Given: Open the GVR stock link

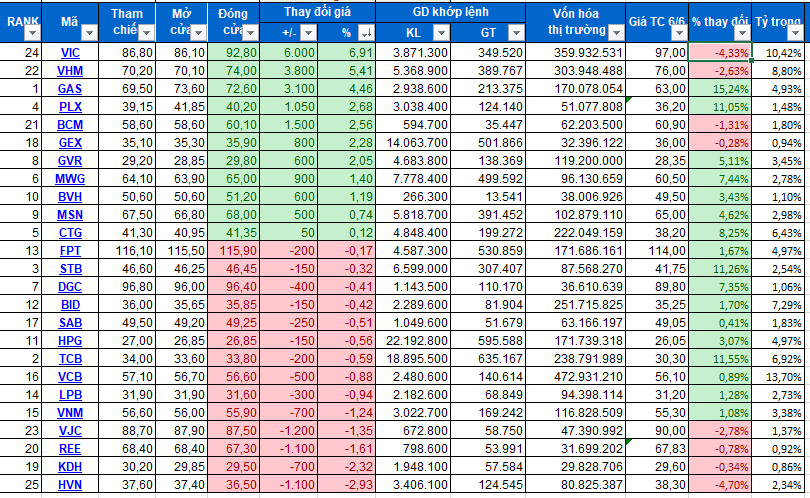Looking at the screenshot, I should tap(70, 161).
